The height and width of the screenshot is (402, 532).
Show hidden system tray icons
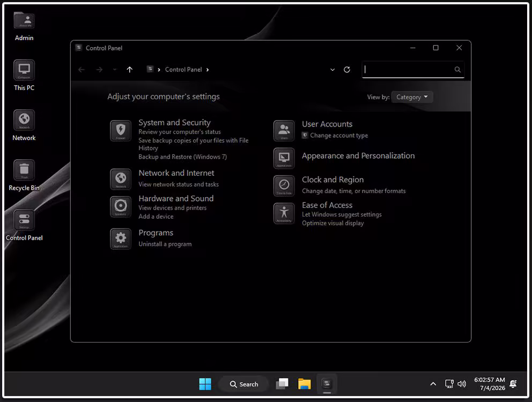tap(433, 384)
